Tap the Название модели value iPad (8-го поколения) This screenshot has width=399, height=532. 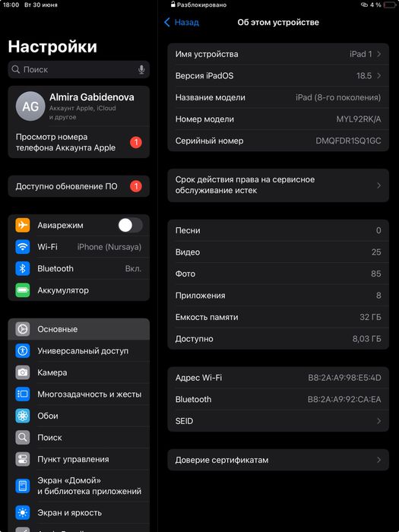pos(338,97)
